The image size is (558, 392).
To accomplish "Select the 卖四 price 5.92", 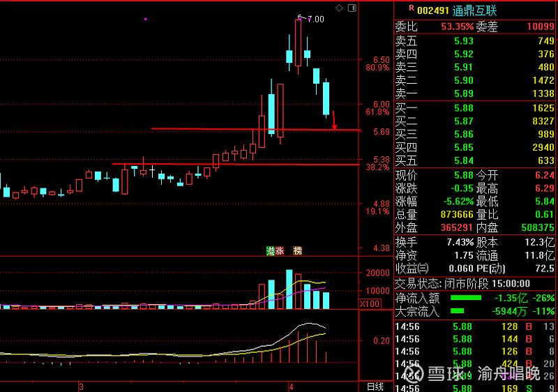I will point(464,54).
